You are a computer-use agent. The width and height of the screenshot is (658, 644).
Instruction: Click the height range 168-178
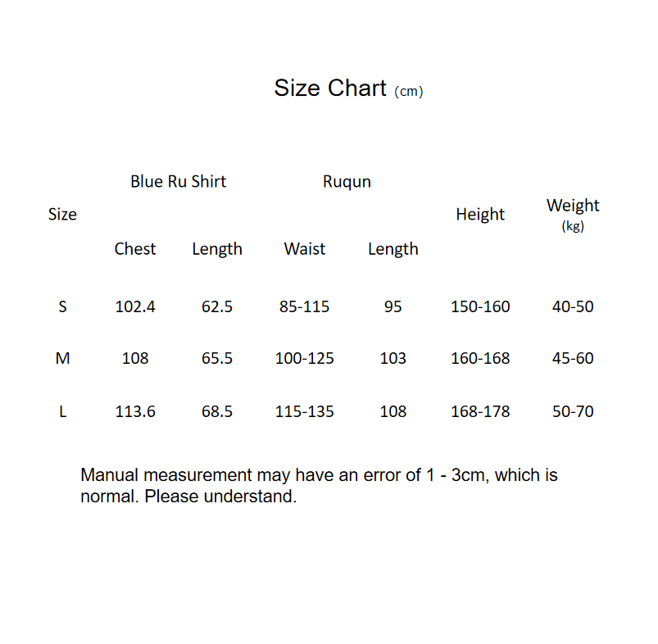point(480,412)
